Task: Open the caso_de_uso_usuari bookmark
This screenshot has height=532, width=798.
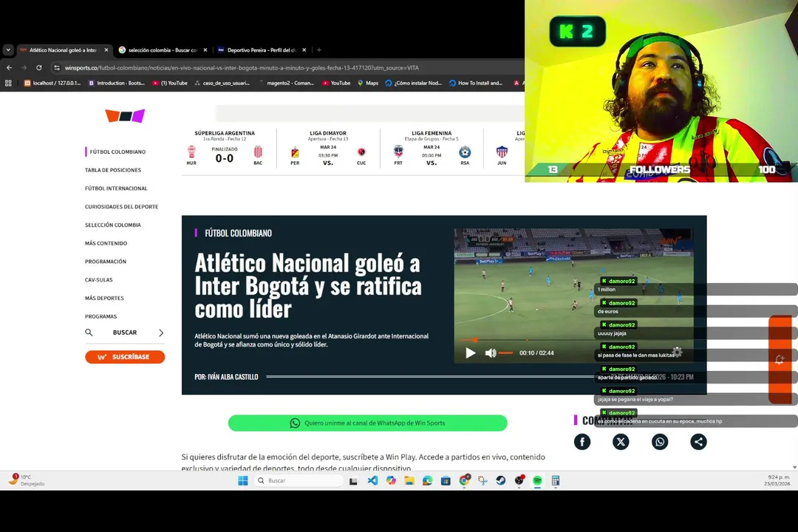Action: (x=222, y=83)
